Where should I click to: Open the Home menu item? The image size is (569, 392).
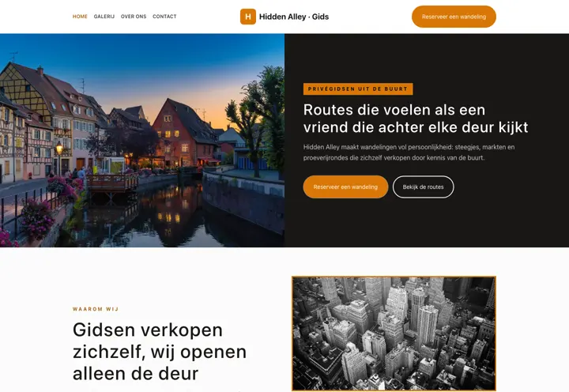click(x=80, y=17)
